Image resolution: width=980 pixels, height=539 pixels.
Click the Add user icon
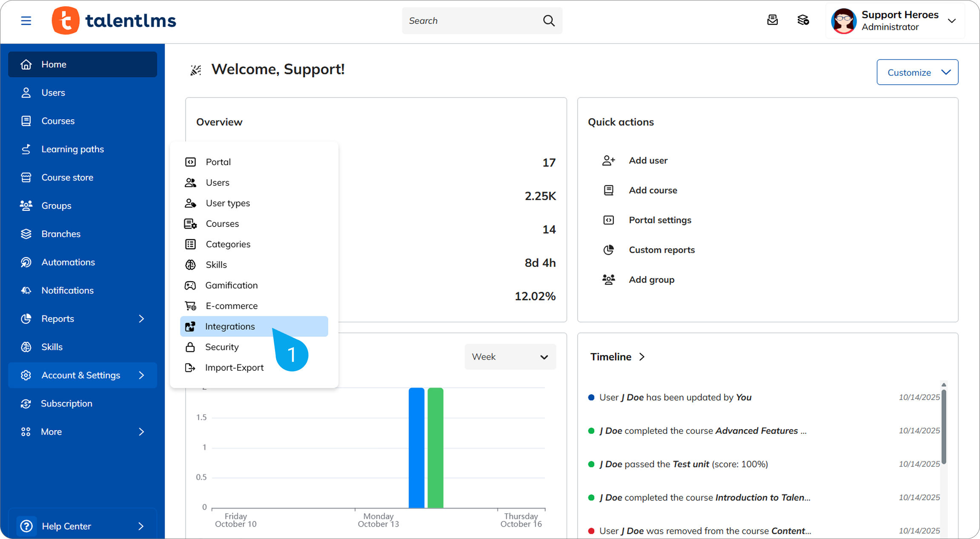(608, 161)
